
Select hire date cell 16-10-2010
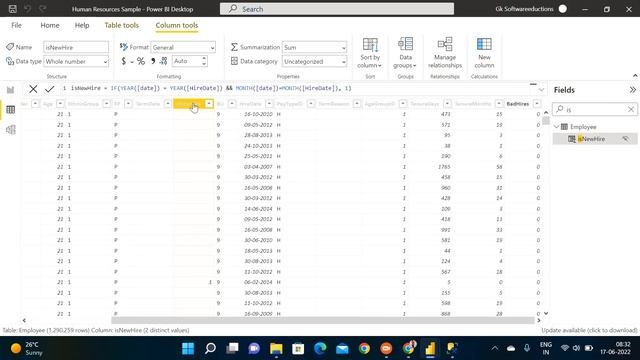pyautogui.click(x=258, y=114)
